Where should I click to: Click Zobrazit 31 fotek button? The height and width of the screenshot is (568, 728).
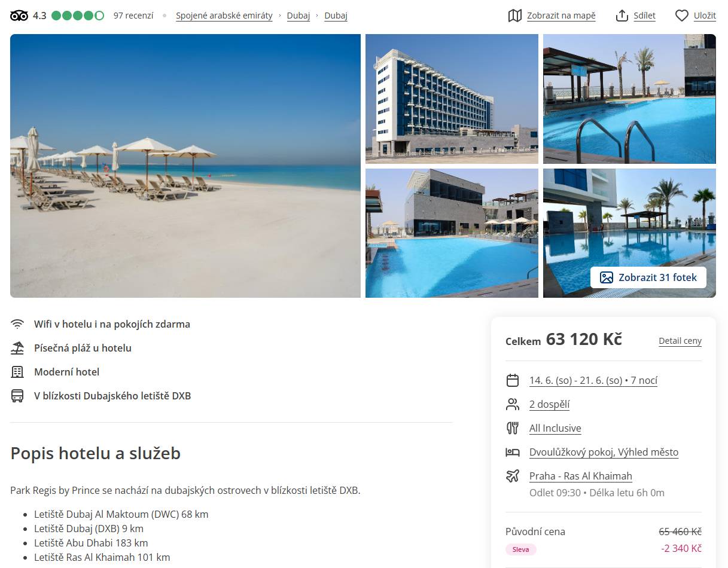(x=648, y=277)
